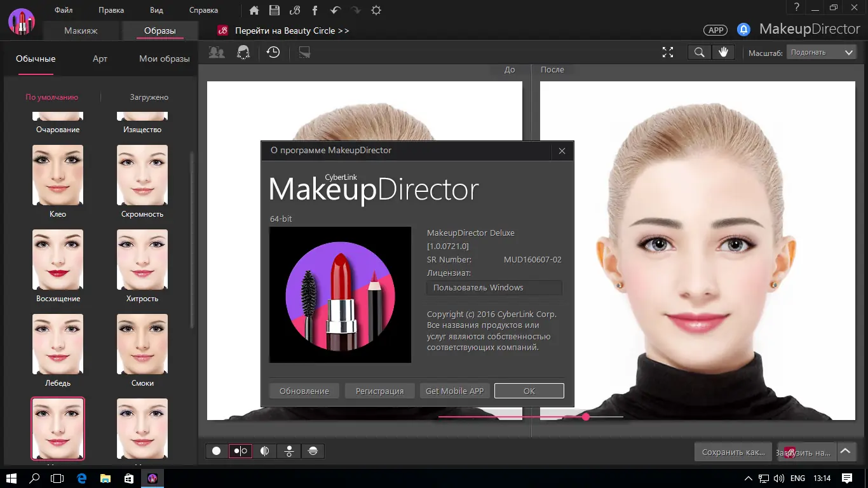
Task: Switch to the Макияж tab
Action: pos(81,30)
